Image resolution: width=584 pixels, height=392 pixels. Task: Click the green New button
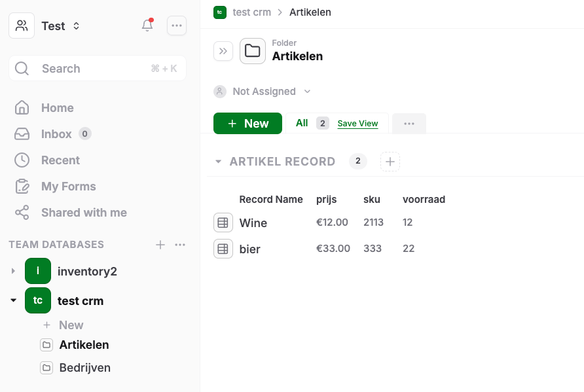coord(247,123)
